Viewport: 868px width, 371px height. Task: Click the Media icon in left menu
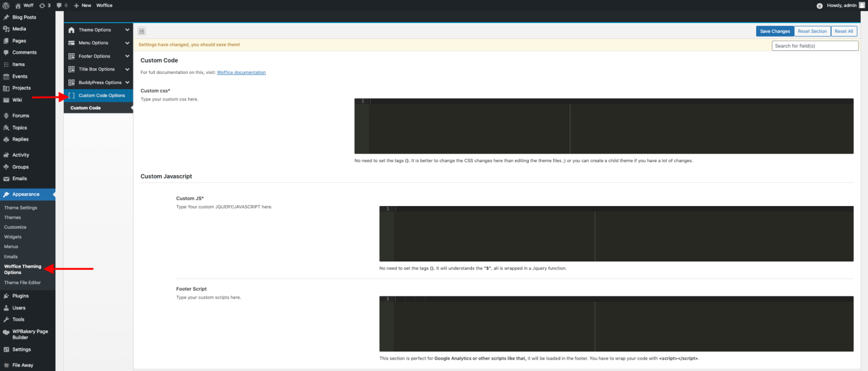click(6, 29)
